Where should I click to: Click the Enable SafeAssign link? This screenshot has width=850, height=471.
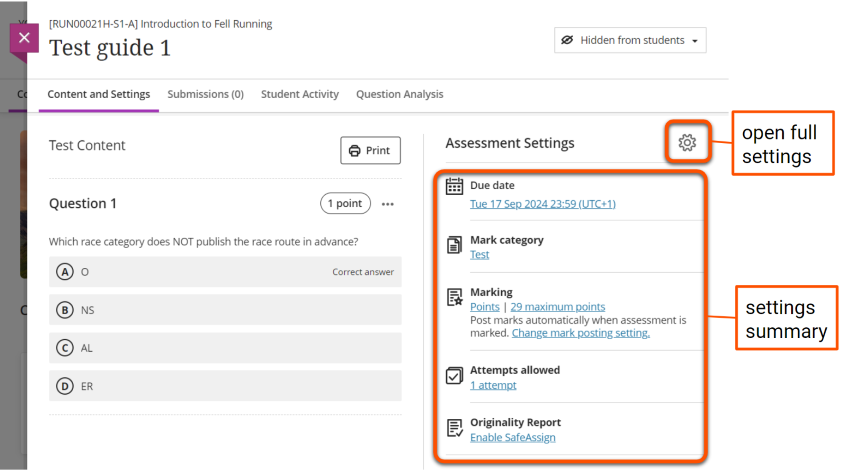tap(512, 437)
